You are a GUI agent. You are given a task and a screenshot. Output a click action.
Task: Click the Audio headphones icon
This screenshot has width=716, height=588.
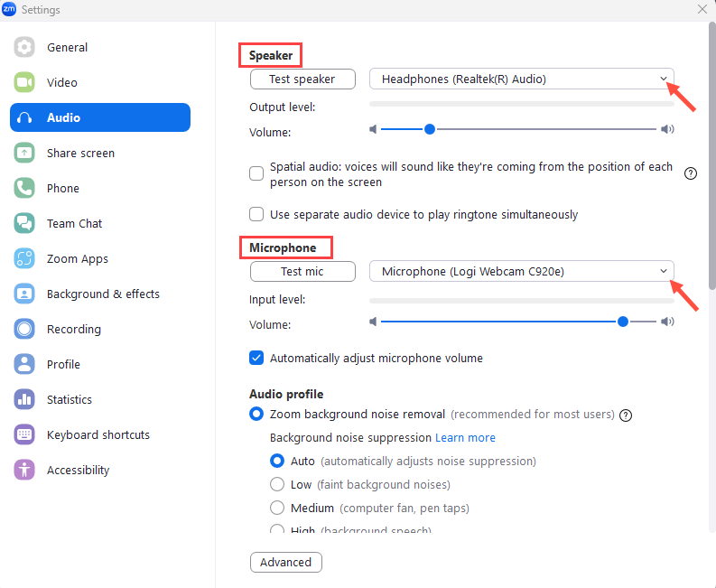(x=24, y=118)
